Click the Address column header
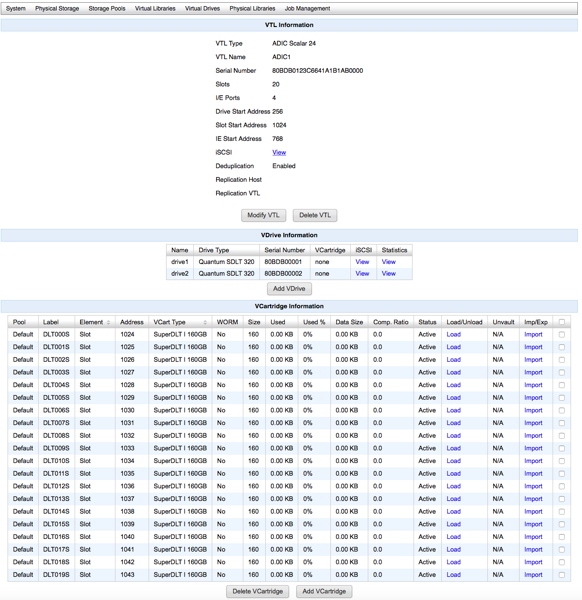The height and width of the screenshot is (600, 582). pos(132,322)
